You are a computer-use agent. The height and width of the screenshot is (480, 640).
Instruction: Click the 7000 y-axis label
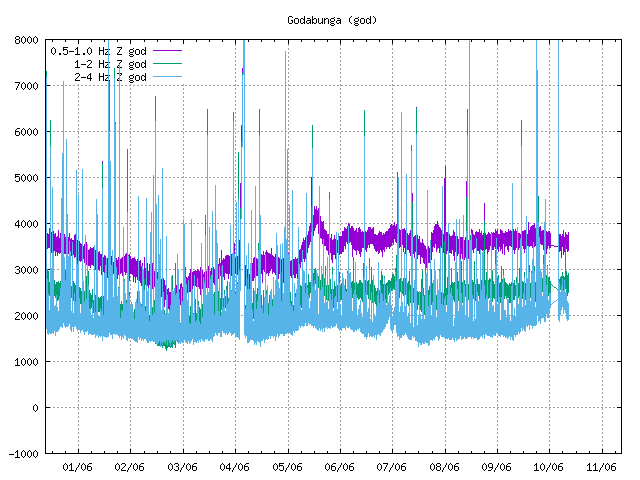pos(27,86)
